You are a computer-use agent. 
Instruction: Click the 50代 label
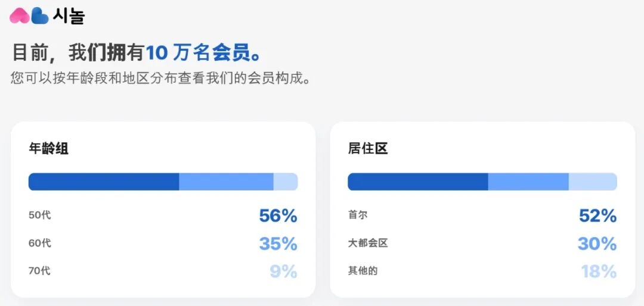tap(40, 215)
